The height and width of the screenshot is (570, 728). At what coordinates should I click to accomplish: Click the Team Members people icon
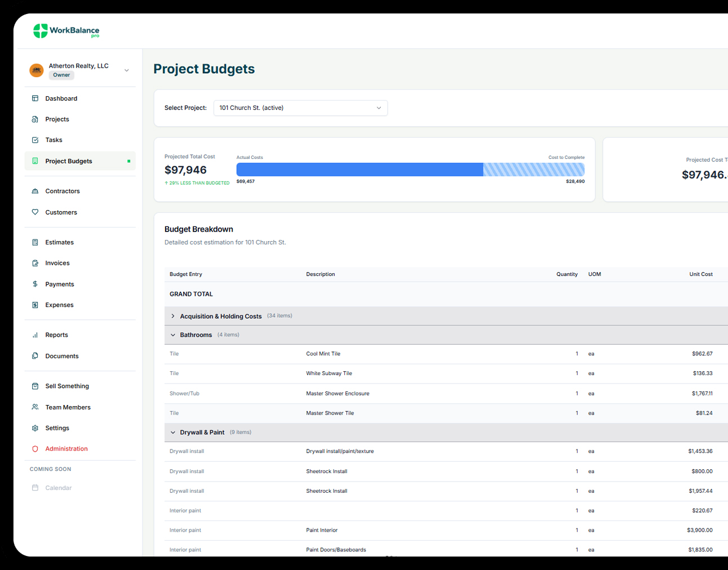[35, 407]
